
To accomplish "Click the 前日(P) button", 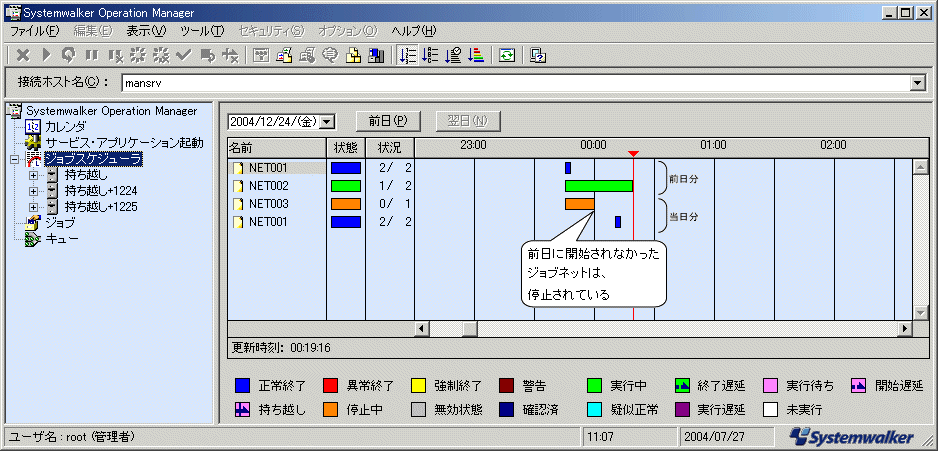I will tap(388, 121).
